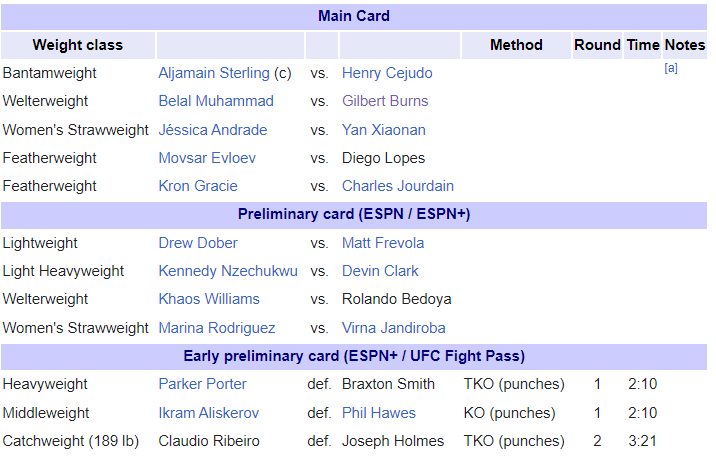The width and height of the screenshot is (716, 465).
Task: Click the Marina Rodriguez link
Action: pos(216,328)
